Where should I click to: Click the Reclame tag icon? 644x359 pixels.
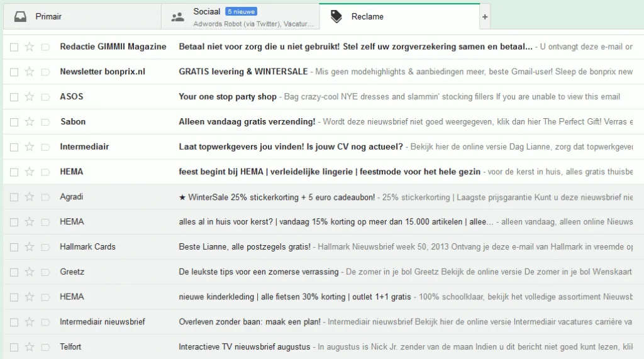(x=336, y=16)
